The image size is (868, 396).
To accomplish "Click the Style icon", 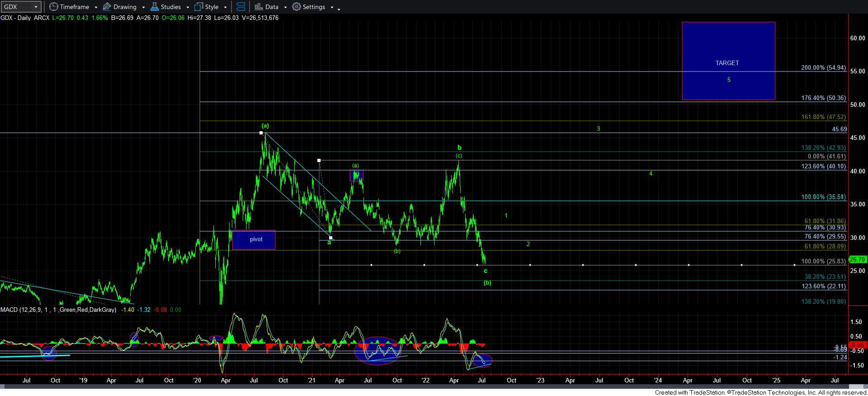I will point(198,7).
